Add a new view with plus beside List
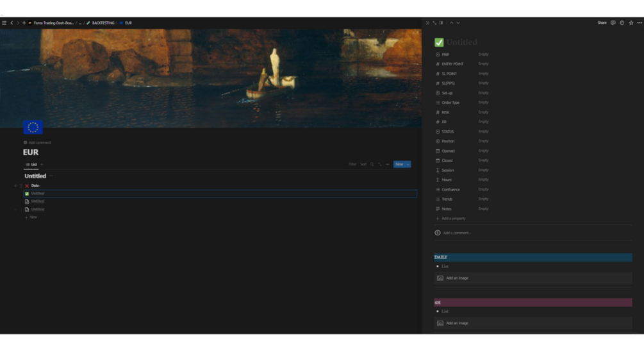The height and width of the screenshot is (363, 644). [42, 164]
